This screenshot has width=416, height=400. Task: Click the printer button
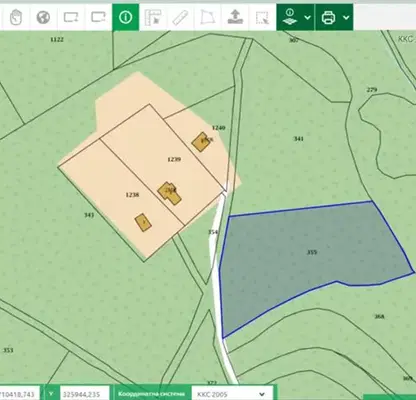[329, 17]
